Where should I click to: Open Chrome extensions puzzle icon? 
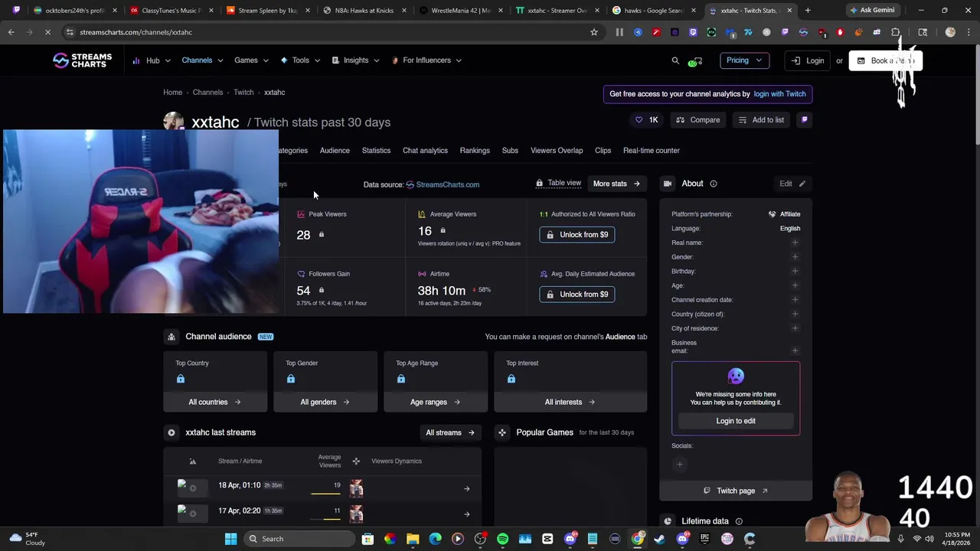(895, 32)
